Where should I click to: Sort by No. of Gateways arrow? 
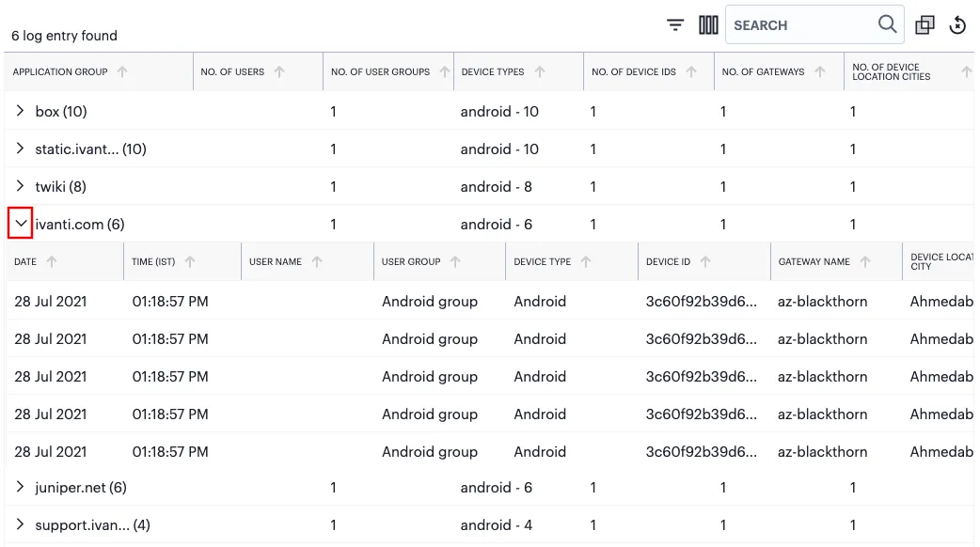point(820,71)
